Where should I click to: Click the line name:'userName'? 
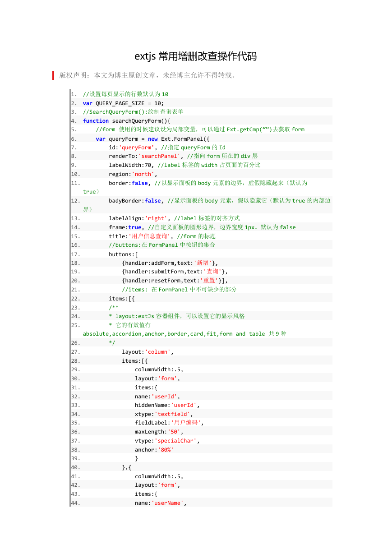click(x=161, y=503)
